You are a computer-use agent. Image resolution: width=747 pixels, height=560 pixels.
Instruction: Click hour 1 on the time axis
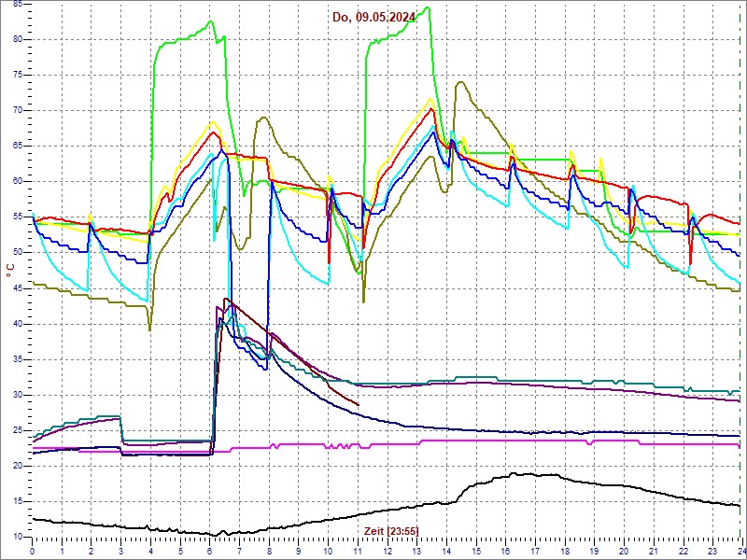[x=62, y=551]
